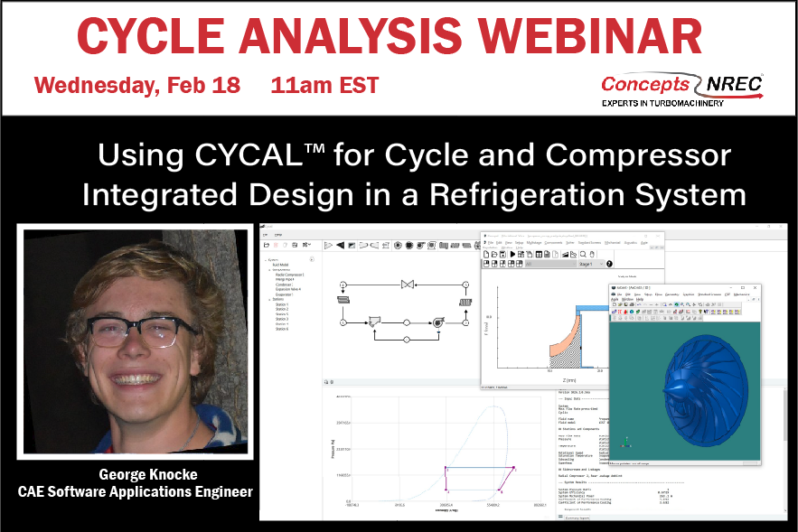
Task: Open the Solver menu in Compal window
Action: (x=570, y=243)
